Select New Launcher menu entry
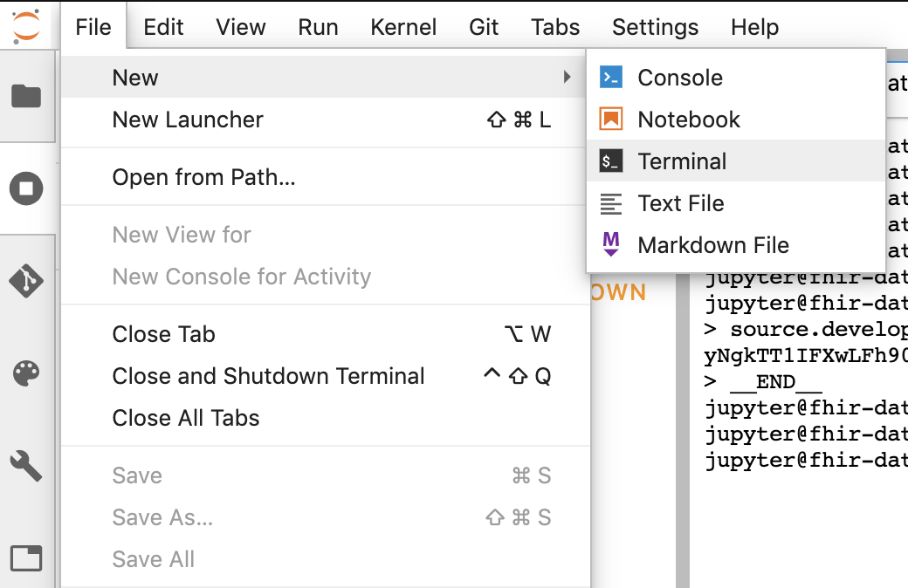908x588 pixels. (188, 120)
